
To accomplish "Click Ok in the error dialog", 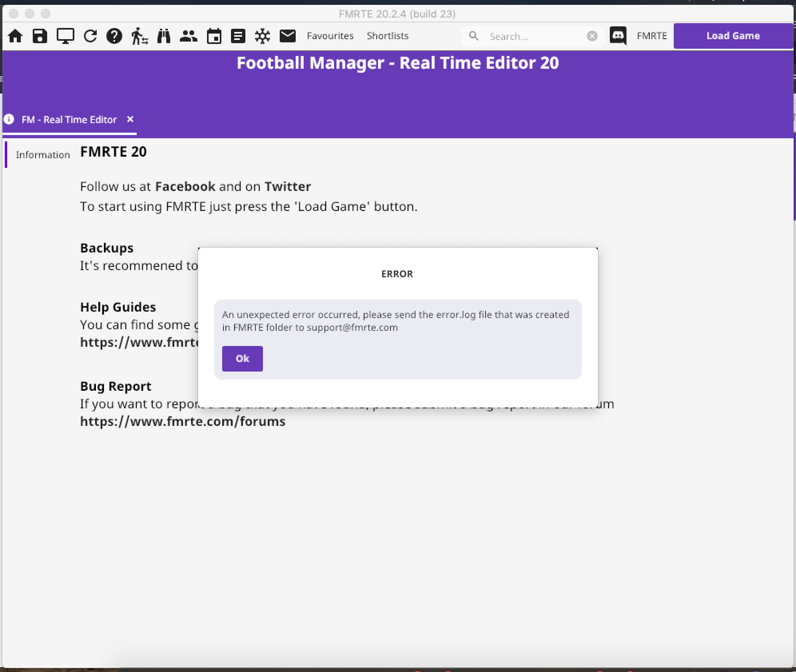I will (242, 359).
